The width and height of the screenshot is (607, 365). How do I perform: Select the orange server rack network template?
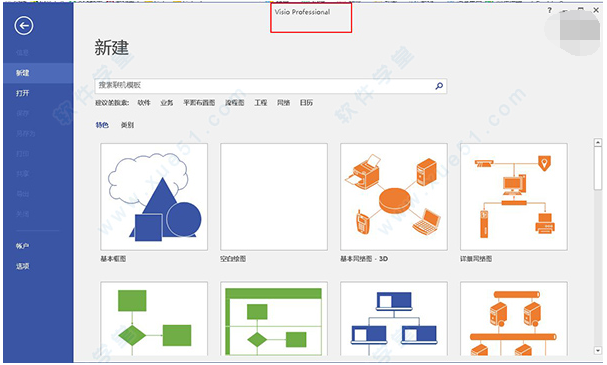tap(514, 319)
